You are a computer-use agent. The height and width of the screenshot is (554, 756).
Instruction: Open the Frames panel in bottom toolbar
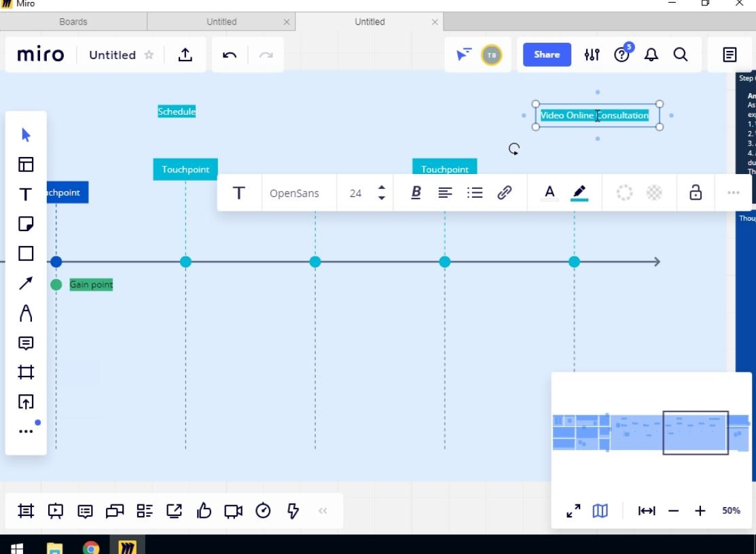coord(26,510)
